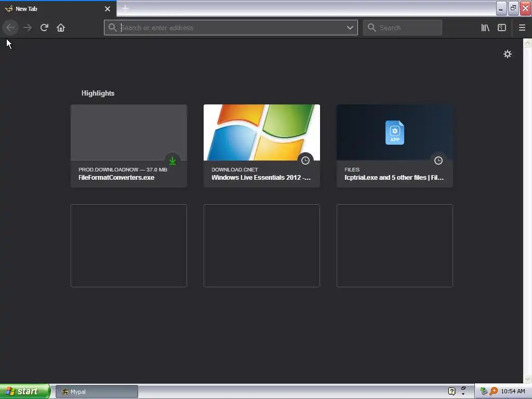Viewport: 532px width, 399px height.
Task: Open the hamburger application menu
Action: coord(522,28)
